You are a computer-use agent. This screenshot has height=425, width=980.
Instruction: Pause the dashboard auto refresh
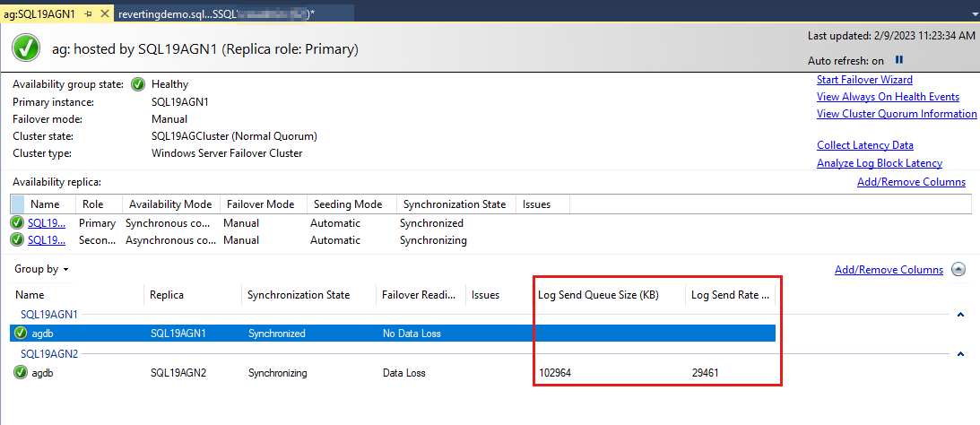(899, 61)
